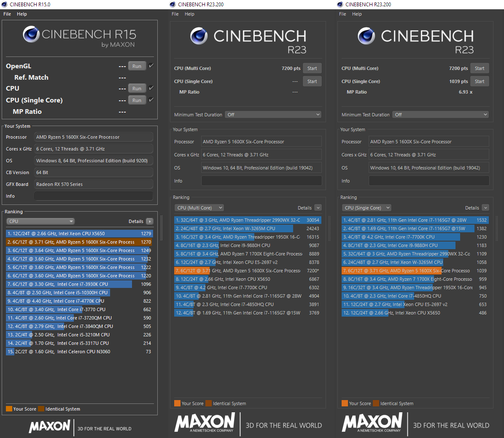Click the Info field in middle R23 window
The width and height of the screenshot is (504, 438).
[261, 181]
